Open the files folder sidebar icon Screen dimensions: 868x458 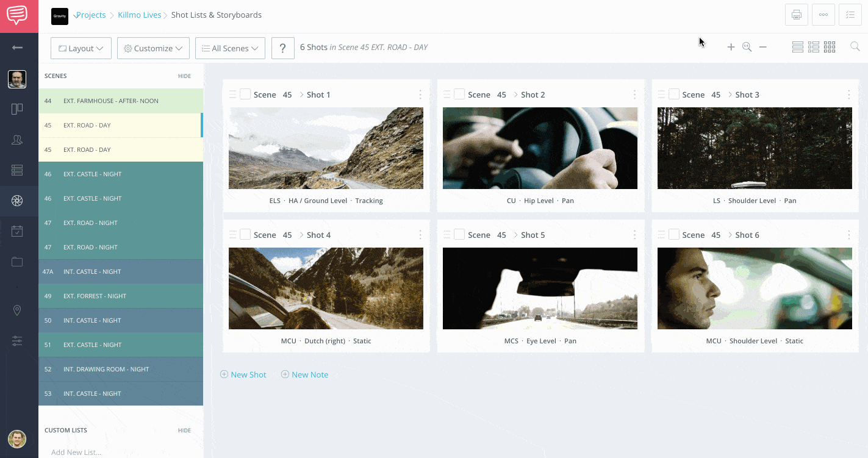pos(17,262)
